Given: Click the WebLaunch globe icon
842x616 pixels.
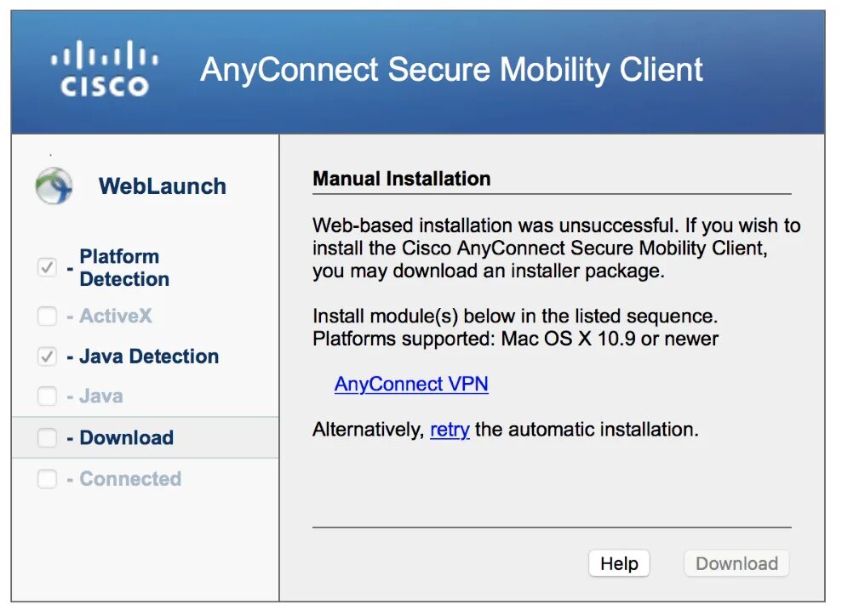Looking at the screenshot, I should click(x=54, y=186).
